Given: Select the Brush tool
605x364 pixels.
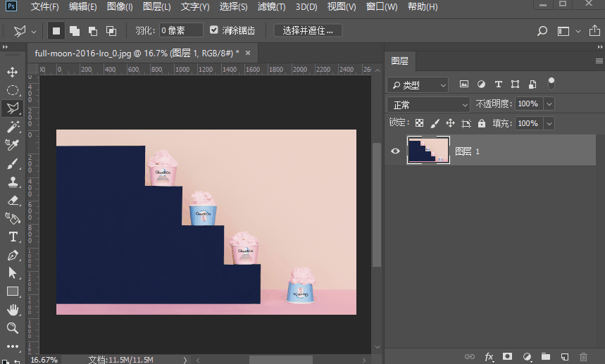Looking at the screenshot, I should coord(13,163).
